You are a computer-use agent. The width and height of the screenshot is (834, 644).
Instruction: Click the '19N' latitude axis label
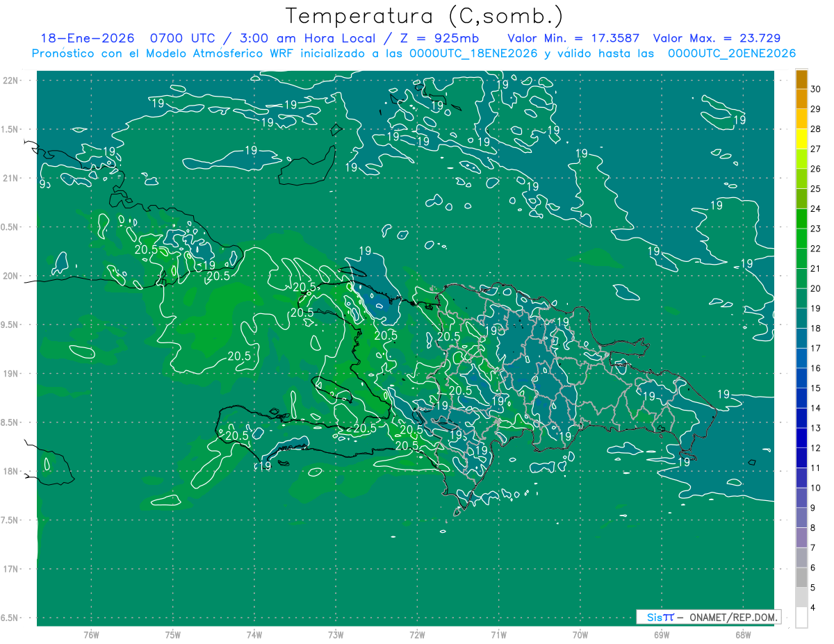point(10,374)
